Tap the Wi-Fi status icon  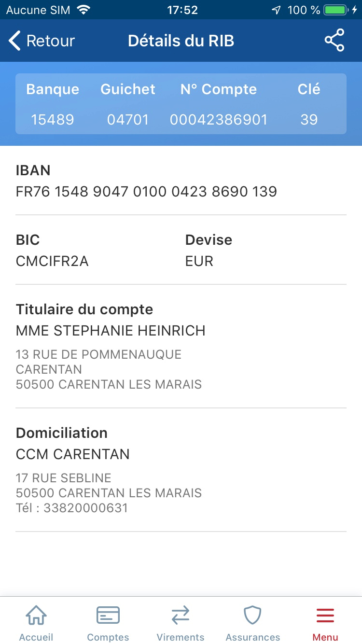coord(84,10)
